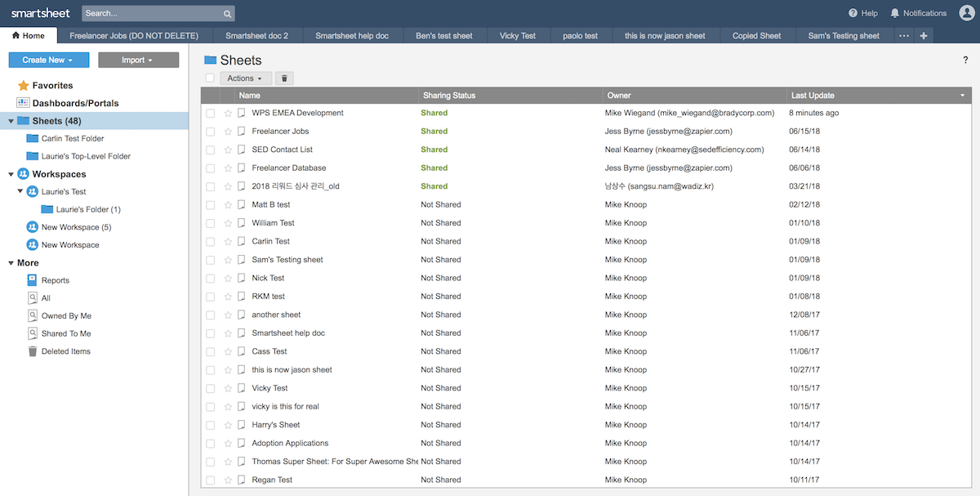Star the William Test sheet
The image size is (980, 496).
coord(228,223)
